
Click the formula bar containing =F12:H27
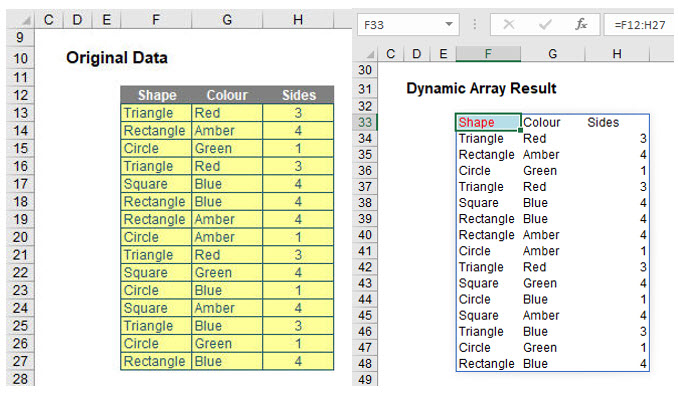click(x=640, y=23)
